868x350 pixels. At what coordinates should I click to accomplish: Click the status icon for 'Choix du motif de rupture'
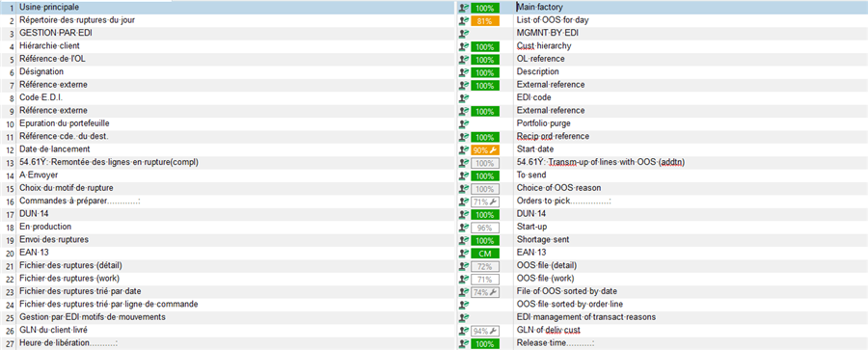pos(464,188)
